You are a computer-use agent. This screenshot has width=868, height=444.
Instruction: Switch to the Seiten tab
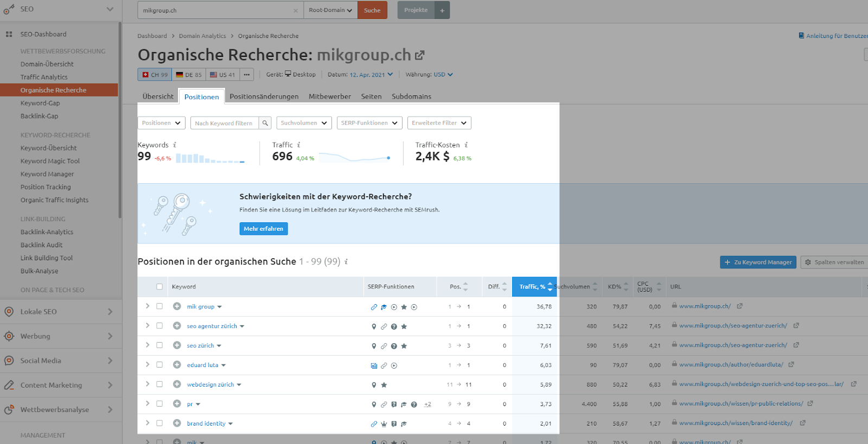click(372, 96)
